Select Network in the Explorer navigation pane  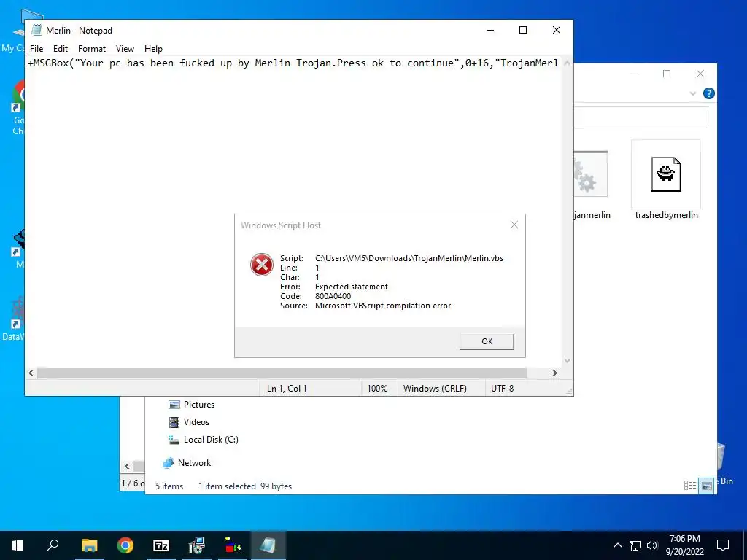click(187, 463)
